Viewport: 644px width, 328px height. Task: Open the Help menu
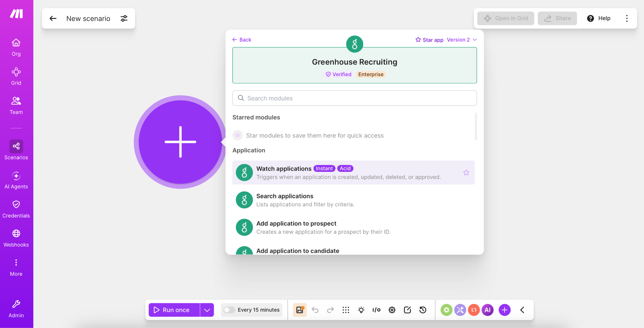coord(599,18)
